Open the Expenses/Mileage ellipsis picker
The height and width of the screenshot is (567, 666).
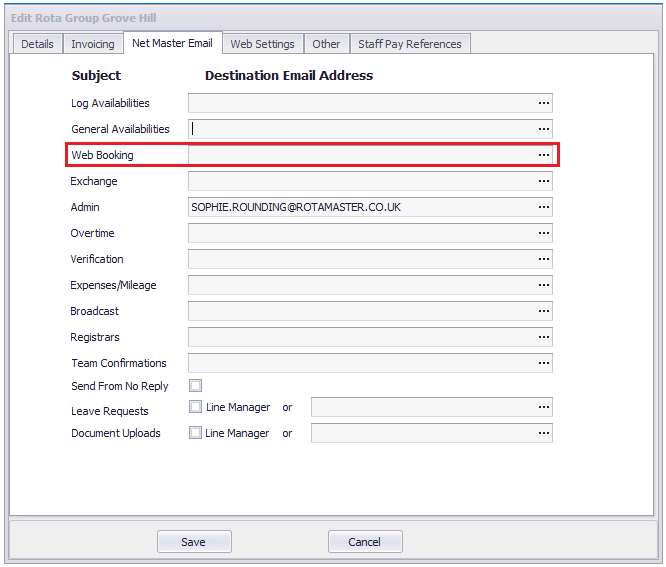544,285
